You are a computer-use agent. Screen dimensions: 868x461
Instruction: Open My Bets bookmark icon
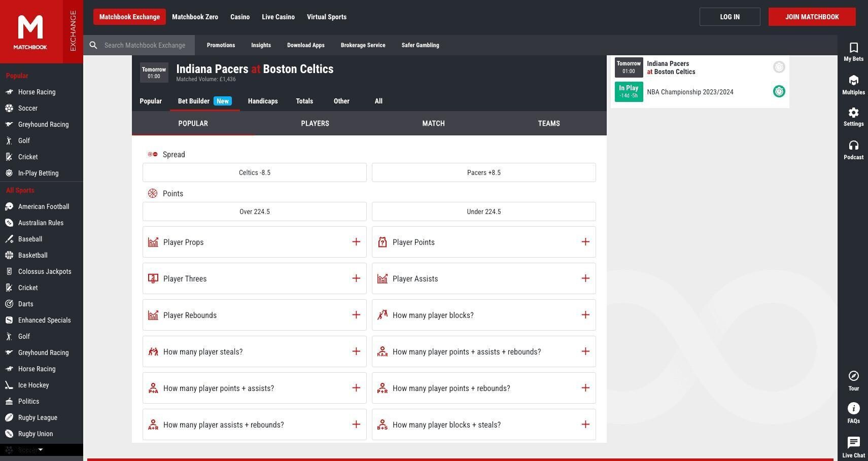click(853, 48)
